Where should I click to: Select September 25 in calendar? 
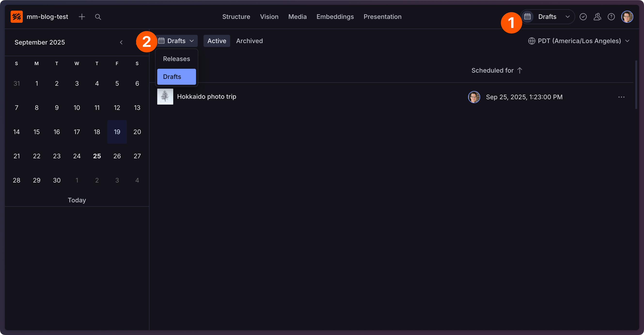(97, 156)
